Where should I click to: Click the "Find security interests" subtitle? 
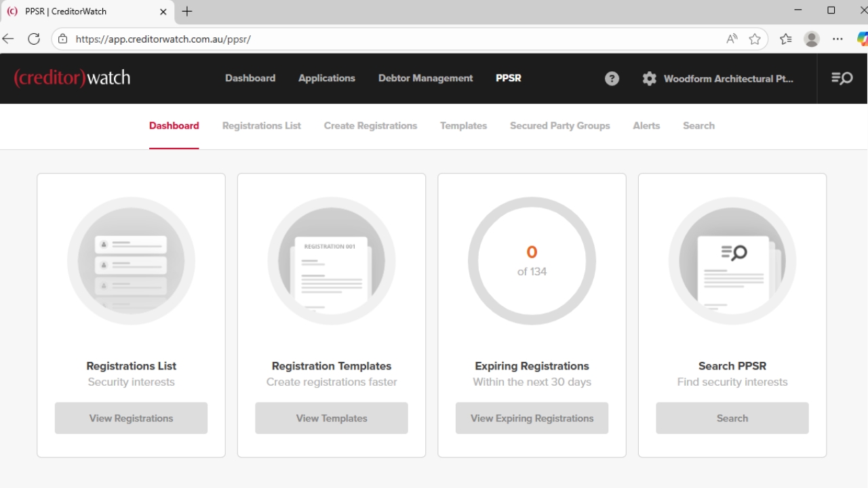pos(732,382)
